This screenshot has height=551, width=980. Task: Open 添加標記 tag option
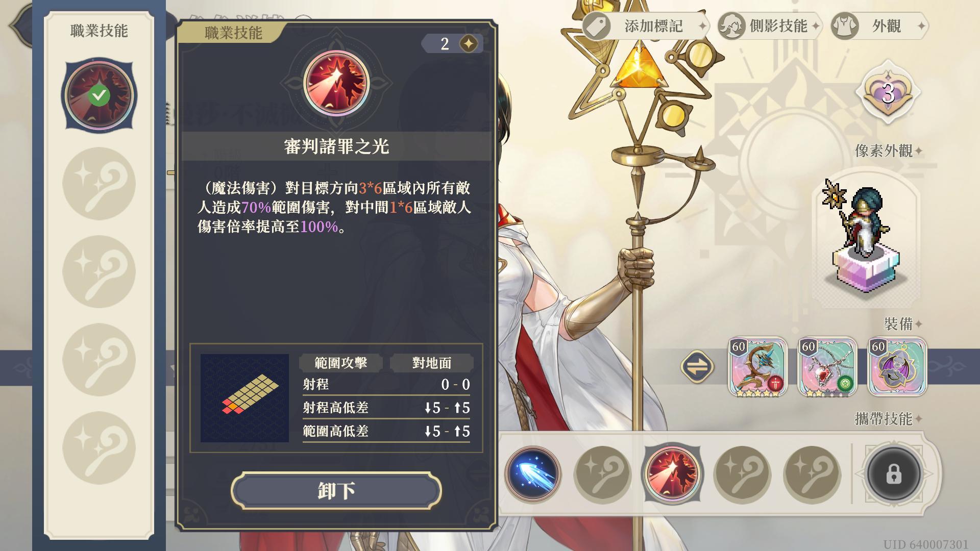646,26
